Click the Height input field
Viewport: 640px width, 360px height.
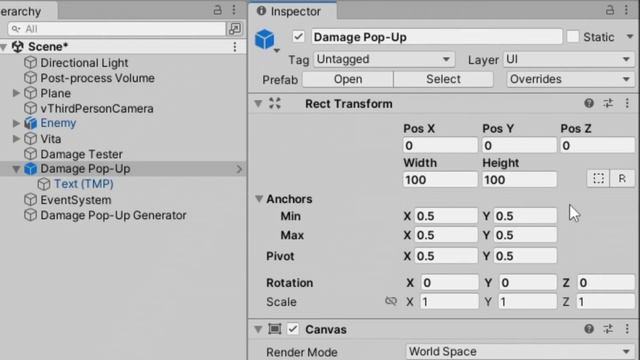519,180
